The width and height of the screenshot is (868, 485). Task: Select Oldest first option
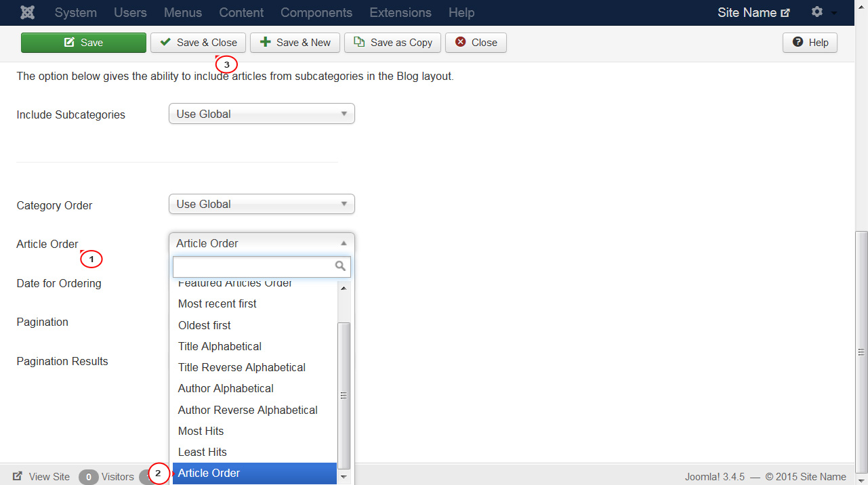255,325
